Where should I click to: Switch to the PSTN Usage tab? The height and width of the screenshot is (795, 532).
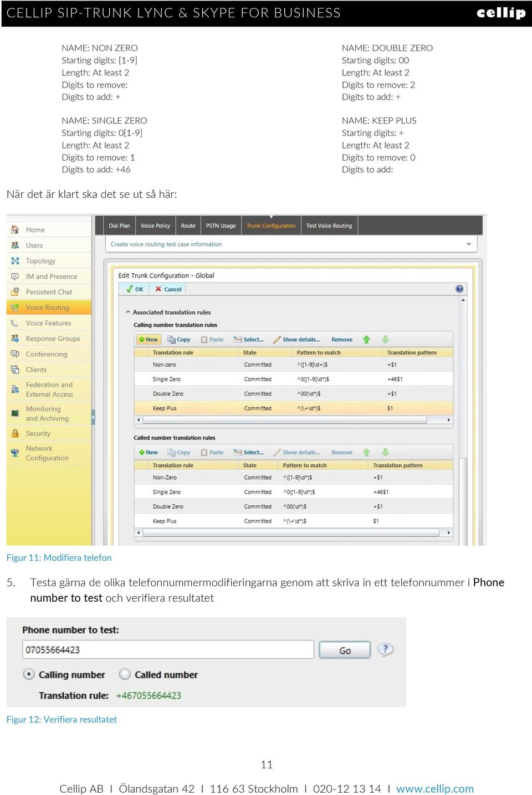[221, 225]
